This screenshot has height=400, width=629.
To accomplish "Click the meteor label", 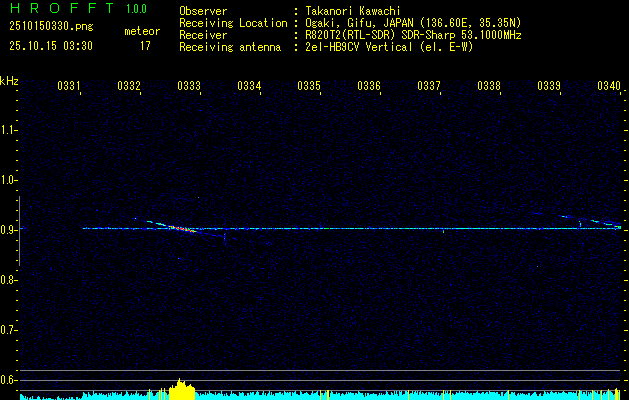I will pos(142,31).
